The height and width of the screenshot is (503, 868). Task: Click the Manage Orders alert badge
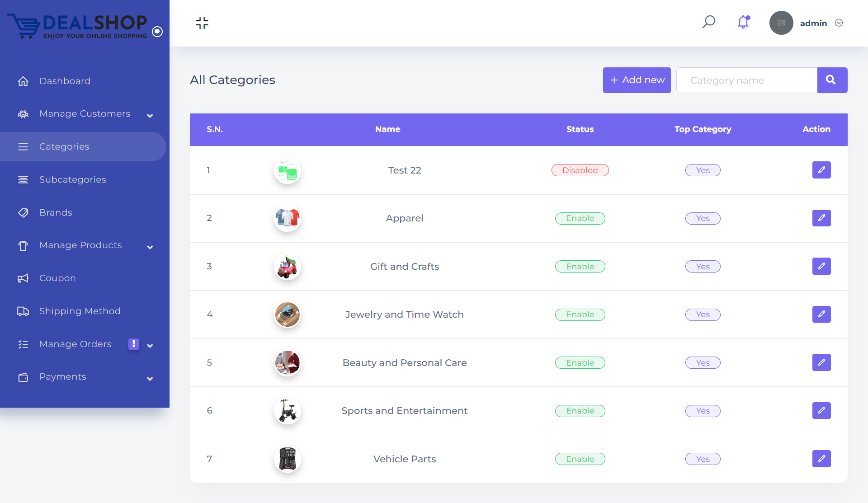(134, 344)
